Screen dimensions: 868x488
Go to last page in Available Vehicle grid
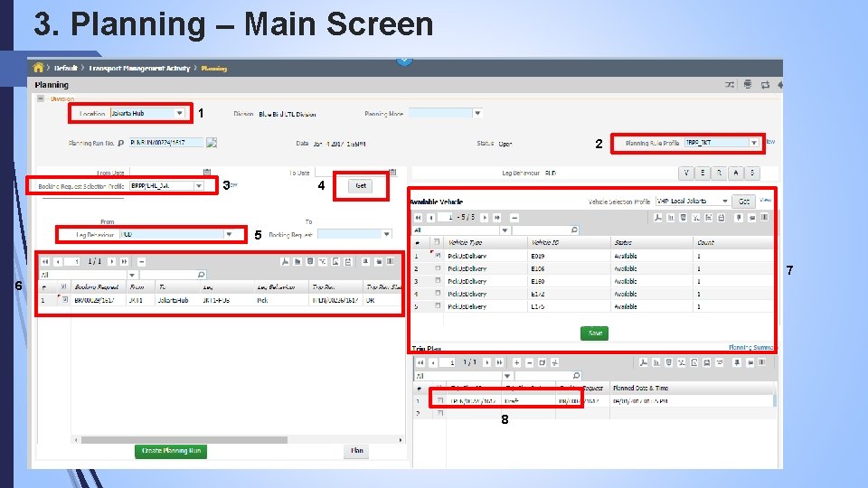[x=497, y=218]
